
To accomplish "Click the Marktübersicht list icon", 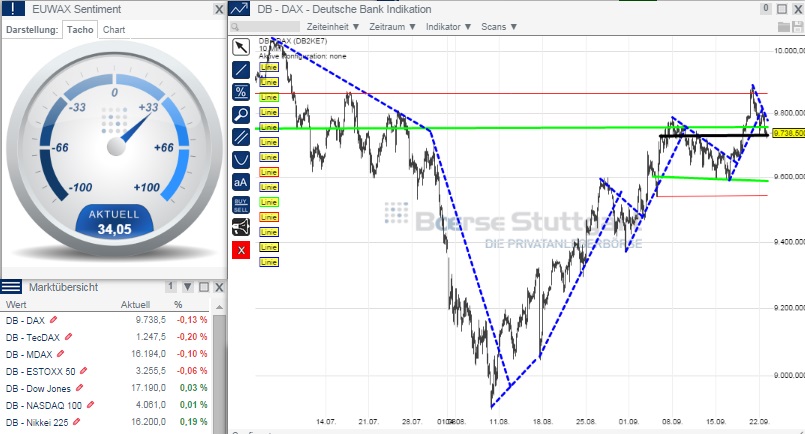I will pyautogui.click(x=11, y=287).
